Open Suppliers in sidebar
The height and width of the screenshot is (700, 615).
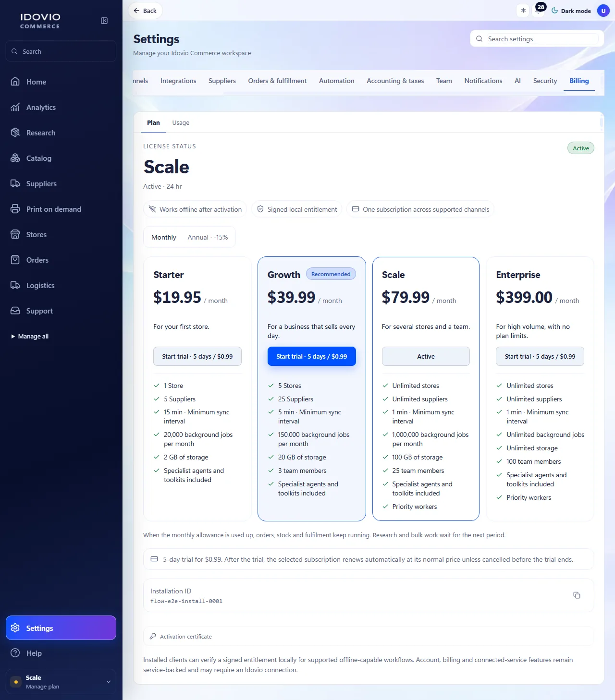61,183
